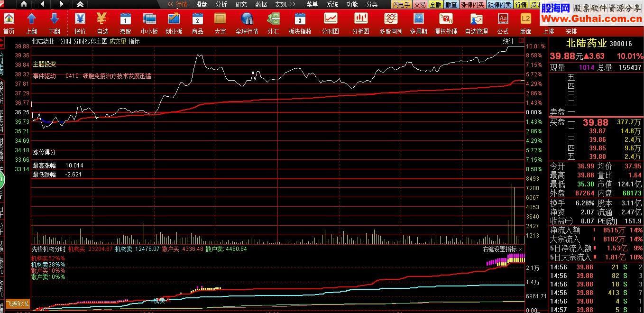
Task: Click the 5日大宗流入 row
Action: click(x=596, y=257)
